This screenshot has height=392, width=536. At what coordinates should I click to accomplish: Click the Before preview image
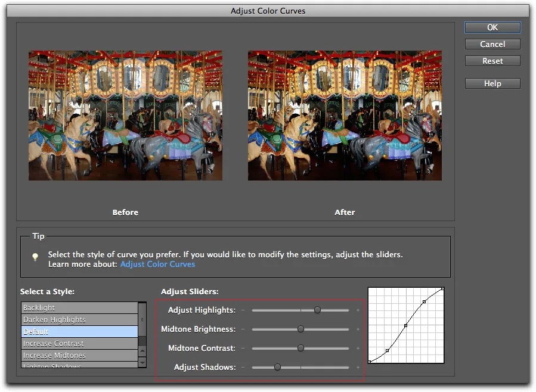pyautogui.click(x=125, y=115)
